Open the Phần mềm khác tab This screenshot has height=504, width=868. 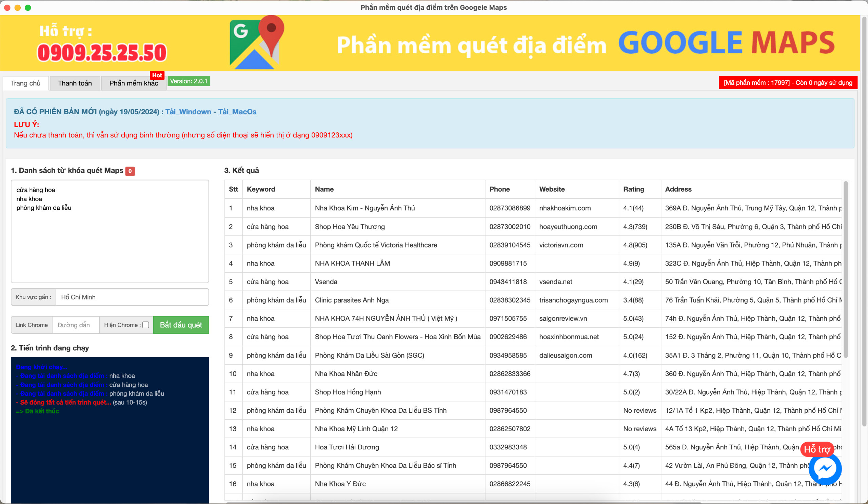click(134, 83)
